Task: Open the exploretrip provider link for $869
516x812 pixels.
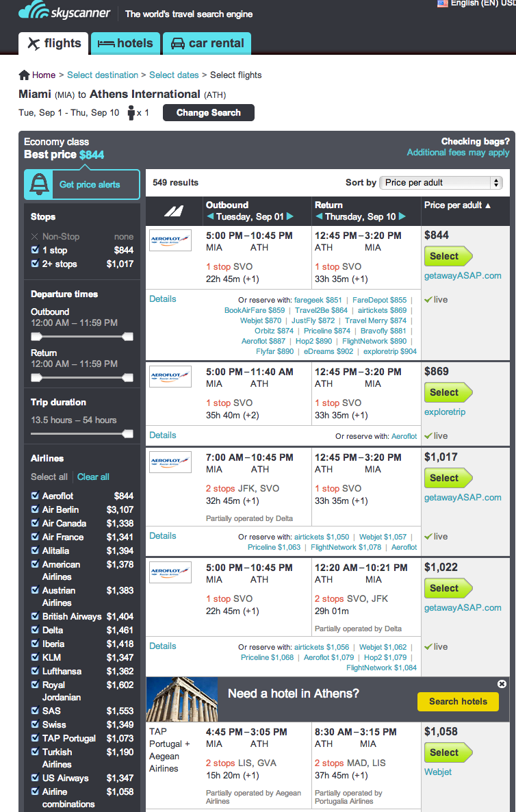Action: pos(445,412)
